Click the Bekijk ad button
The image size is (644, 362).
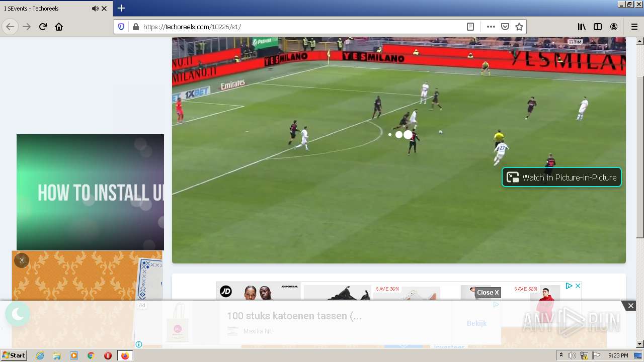[x=476, y=323]
